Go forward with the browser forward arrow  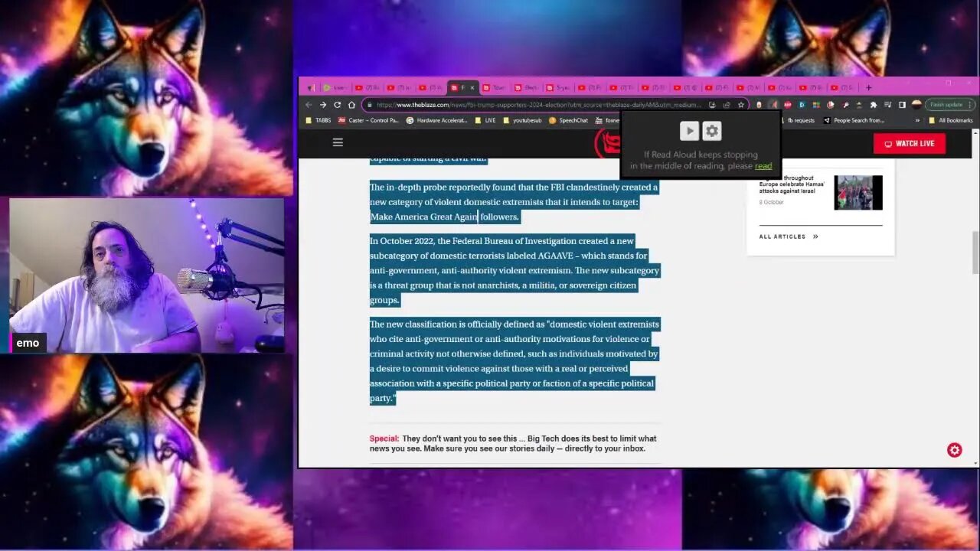tap(323, 105)
